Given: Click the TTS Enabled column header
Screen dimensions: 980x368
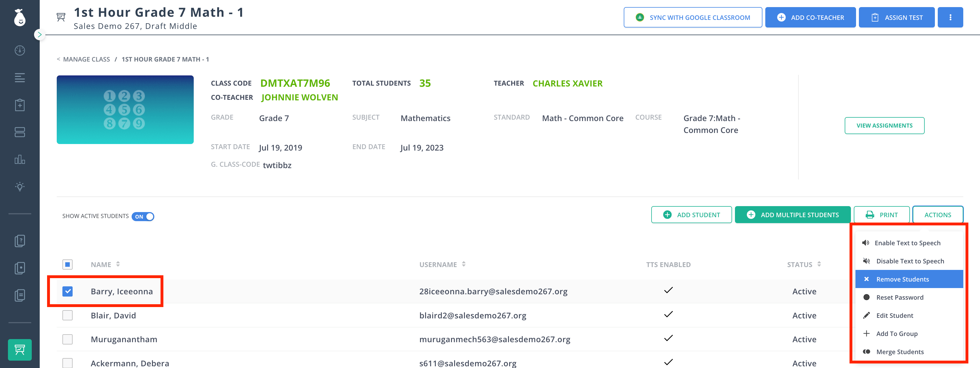Looking at the screenshot, I should click(668, 265).
